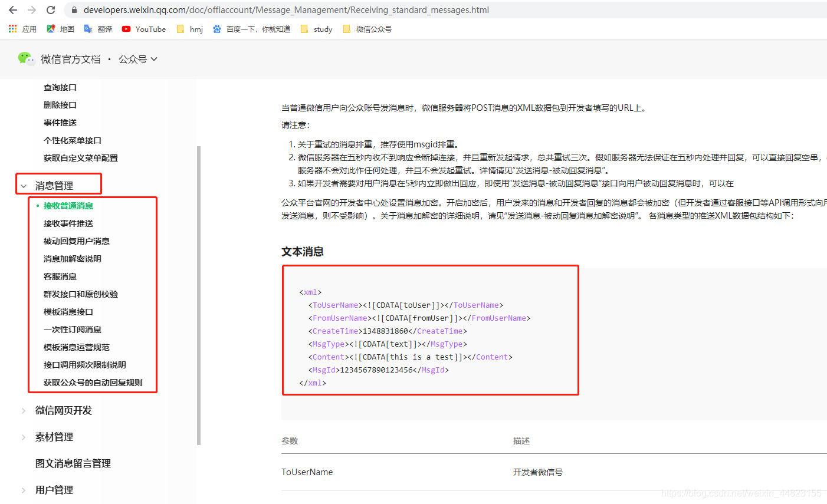Click the 描述 table column header
This screenshot has height=504, width=827.
click(521, 441)
